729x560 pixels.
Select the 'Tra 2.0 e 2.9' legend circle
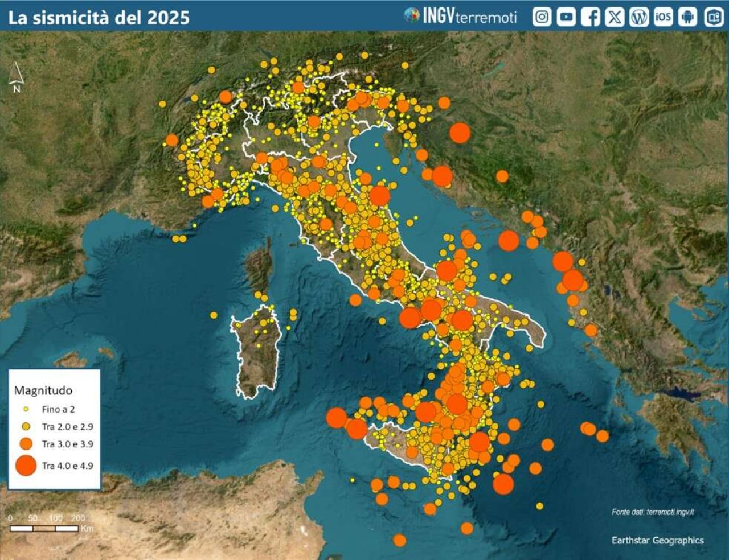pos(26,426)
